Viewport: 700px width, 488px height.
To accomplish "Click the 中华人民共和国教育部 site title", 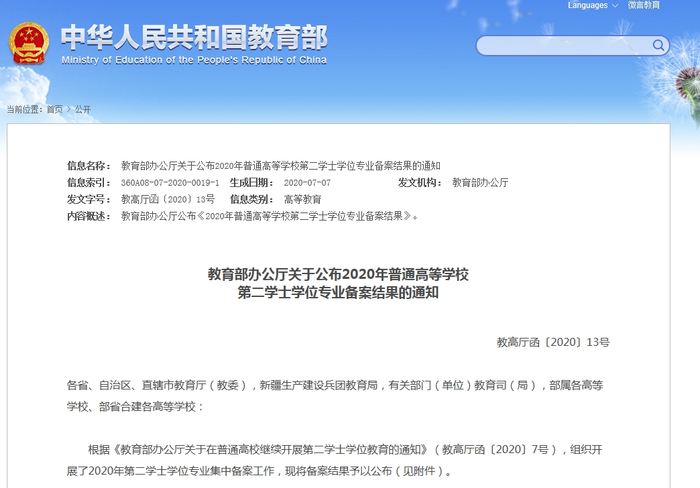I will [194, 38].
